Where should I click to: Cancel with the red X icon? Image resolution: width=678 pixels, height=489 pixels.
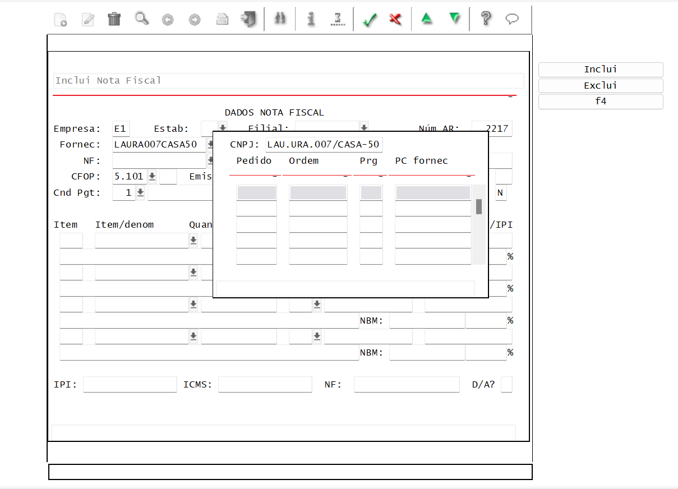pyautogui.click(x=395, y=19)
